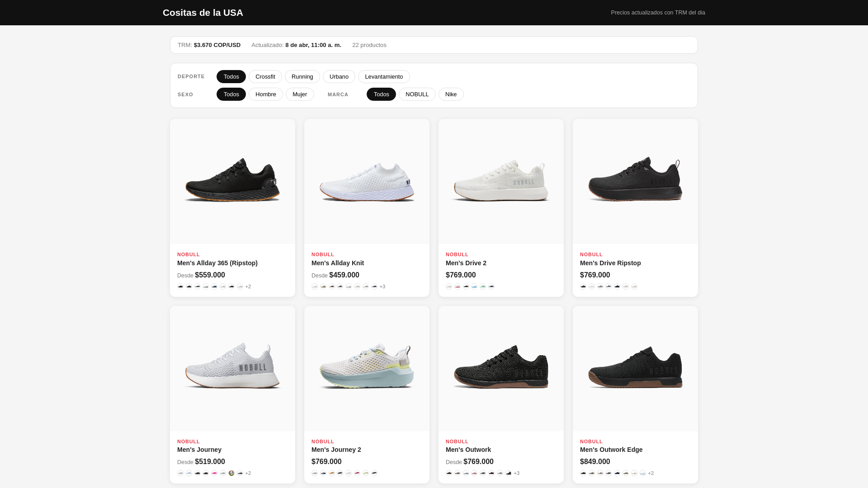The image size is (868, 488).
Task: Choose last color variant before +2 under Allday 365
Action: point(240,286)
